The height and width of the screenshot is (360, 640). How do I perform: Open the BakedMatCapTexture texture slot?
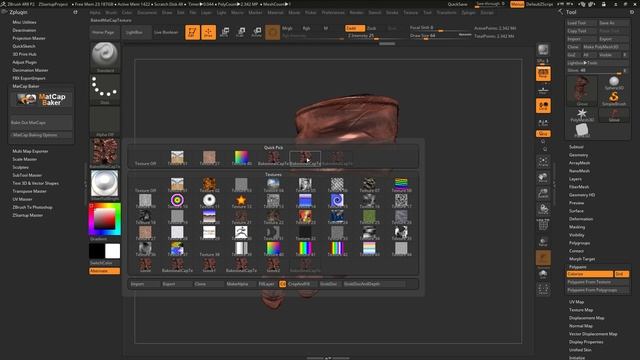click(x=105, y=153)
